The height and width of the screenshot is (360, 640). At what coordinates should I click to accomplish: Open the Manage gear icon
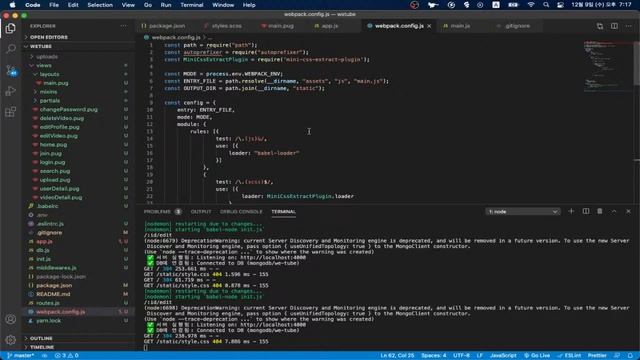tap(11, 340)
